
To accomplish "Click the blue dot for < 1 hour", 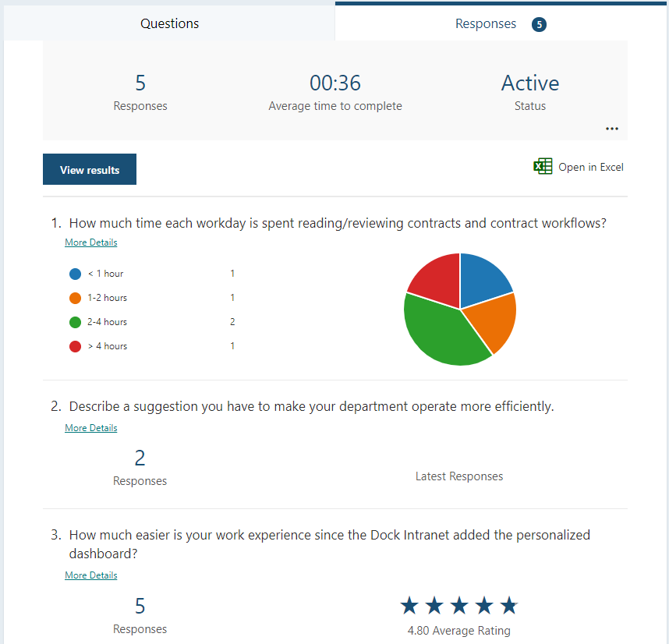I will [x=74, y=274].
